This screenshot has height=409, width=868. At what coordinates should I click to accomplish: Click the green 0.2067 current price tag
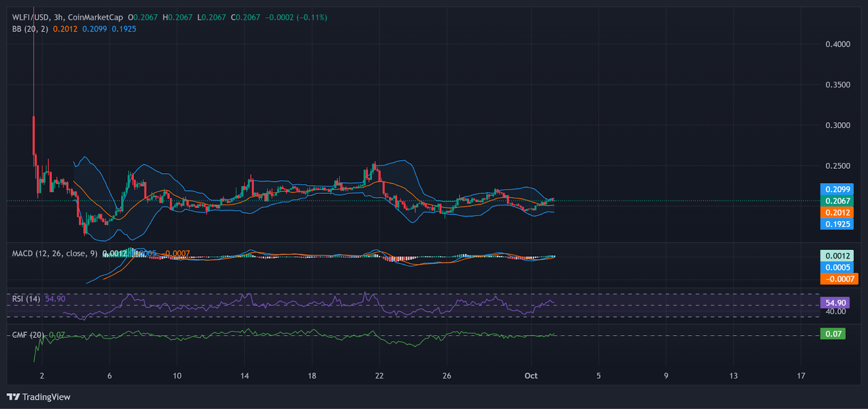[837, 201]
